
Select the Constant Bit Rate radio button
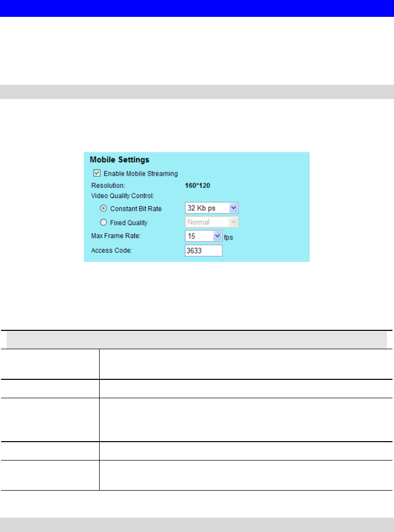(x=103, y=208)
